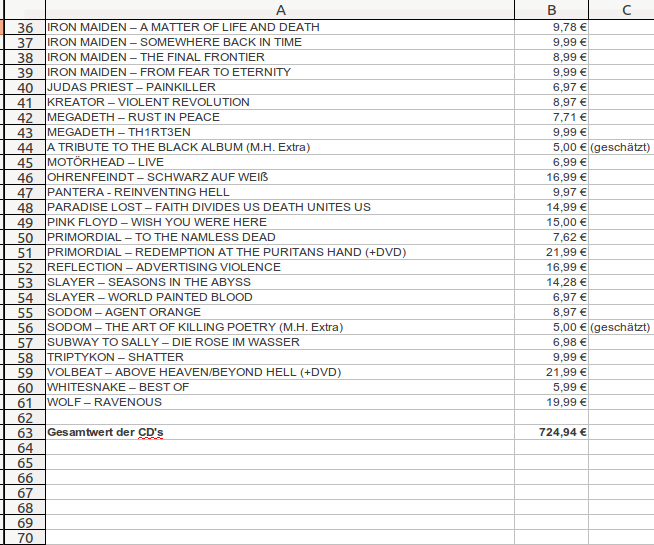Select column B header
This screenshot has width=654, height=545.
coord(551,10)
